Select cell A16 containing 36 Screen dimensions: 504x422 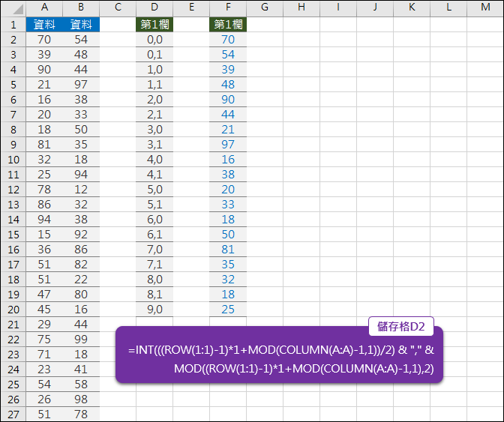44,249
